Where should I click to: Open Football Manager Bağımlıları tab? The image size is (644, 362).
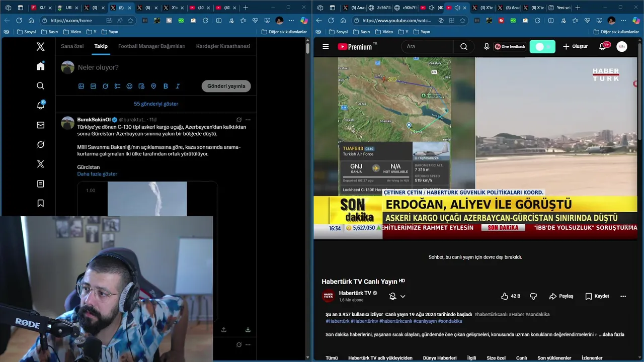tap(151, 46)
